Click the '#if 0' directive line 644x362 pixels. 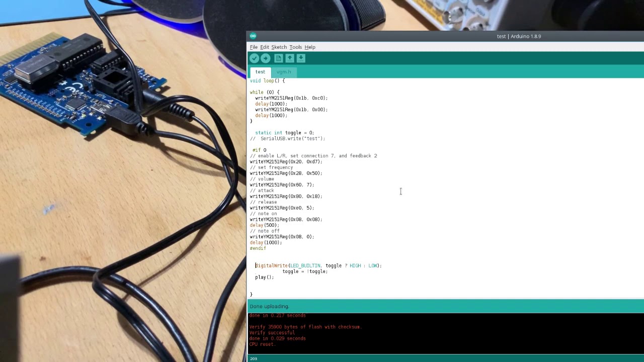260,150
